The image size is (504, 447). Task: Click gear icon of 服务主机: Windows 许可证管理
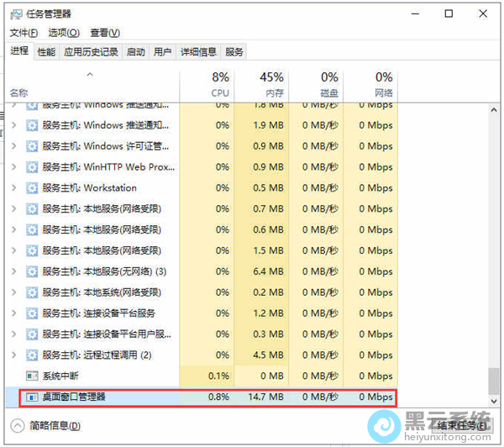tap(32, 146)
